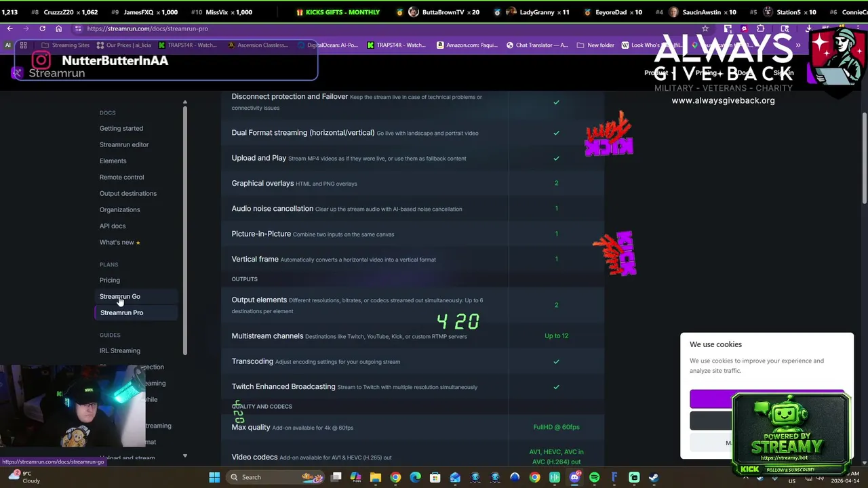Open IRL Streaming guide
Viewport: 868px width, 488px height.
(120, 350)
